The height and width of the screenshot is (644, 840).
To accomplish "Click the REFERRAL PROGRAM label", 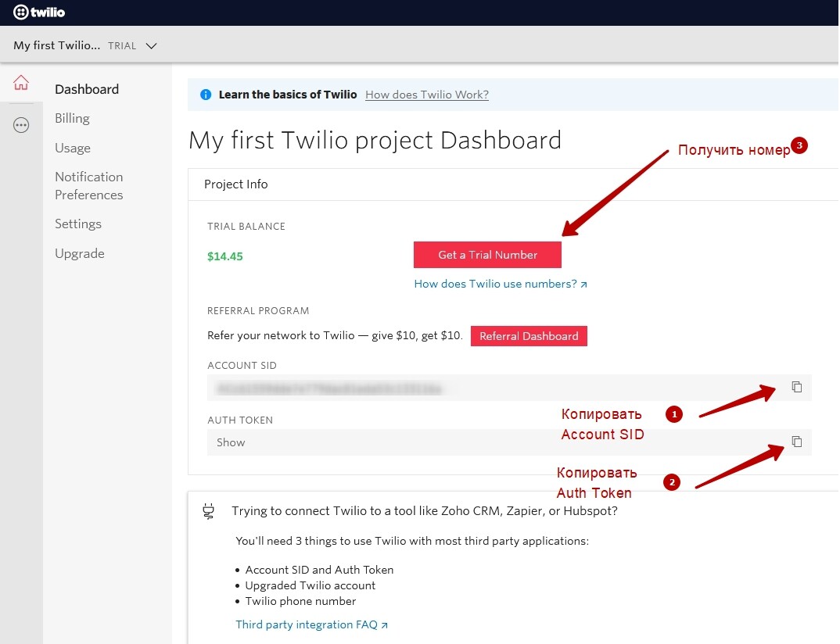I will click(258, 311).
